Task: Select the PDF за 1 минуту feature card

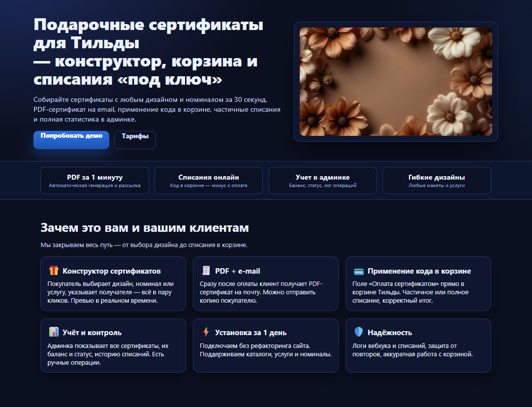Action: tap(94, 180)
